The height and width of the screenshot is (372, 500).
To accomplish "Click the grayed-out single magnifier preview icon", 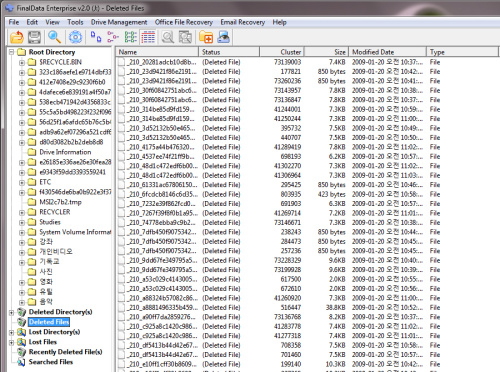I will [168, 37].
